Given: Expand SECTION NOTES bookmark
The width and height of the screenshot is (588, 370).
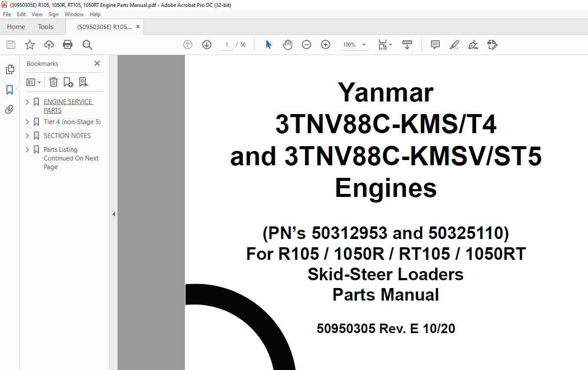Looking at the screenshot, I should [x=28, y=136].
